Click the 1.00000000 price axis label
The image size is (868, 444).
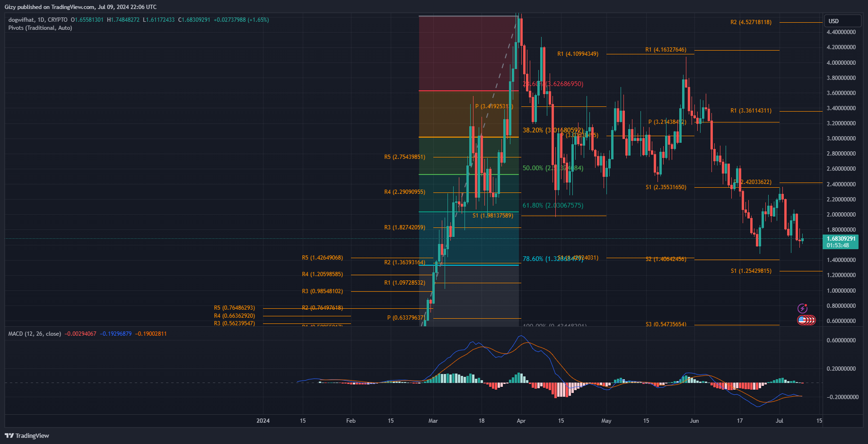coord(841,291)
